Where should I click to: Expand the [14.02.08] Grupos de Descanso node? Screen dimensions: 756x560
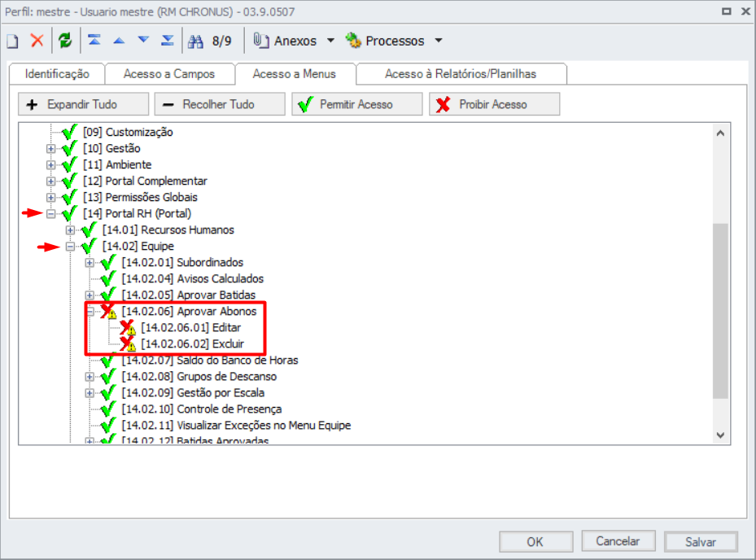tap(90, 377)
